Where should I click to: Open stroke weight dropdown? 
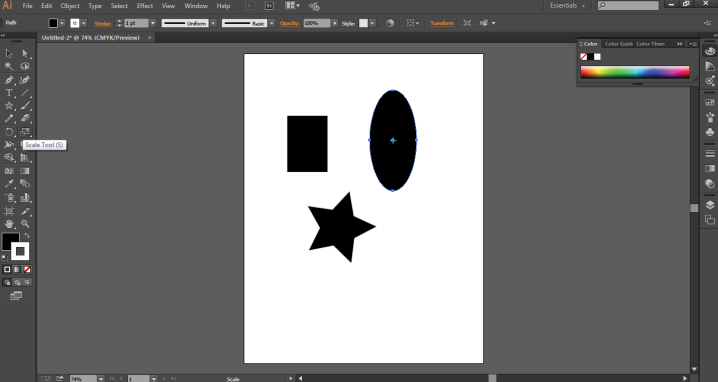[x=152, y=23]
